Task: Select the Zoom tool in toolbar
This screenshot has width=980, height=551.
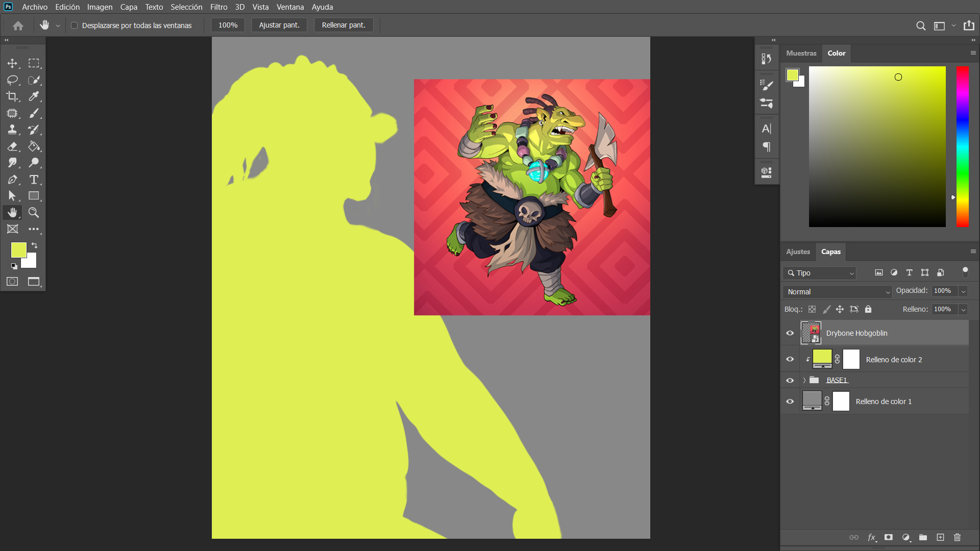Action: [x=34, y=213]
